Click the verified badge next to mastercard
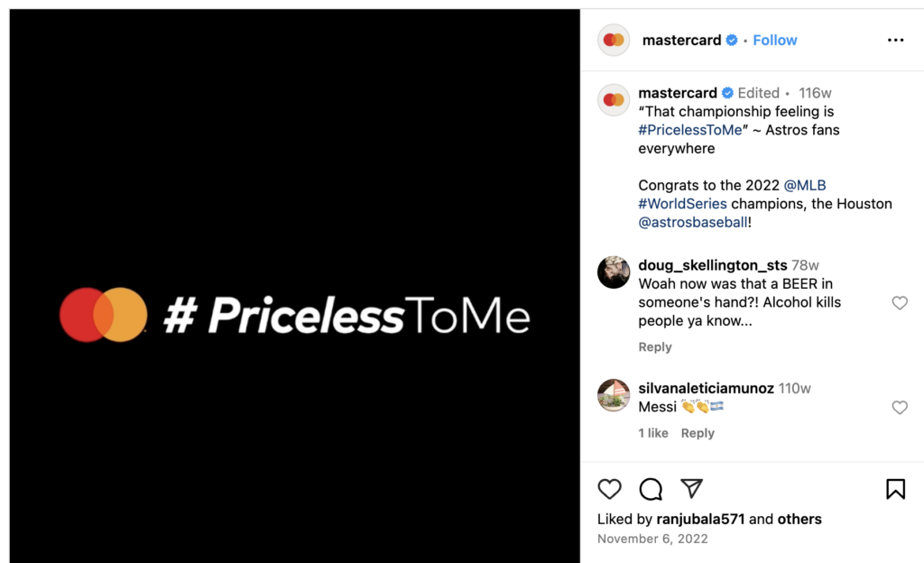This screenshot has width=924, height=563. [731, 40]
